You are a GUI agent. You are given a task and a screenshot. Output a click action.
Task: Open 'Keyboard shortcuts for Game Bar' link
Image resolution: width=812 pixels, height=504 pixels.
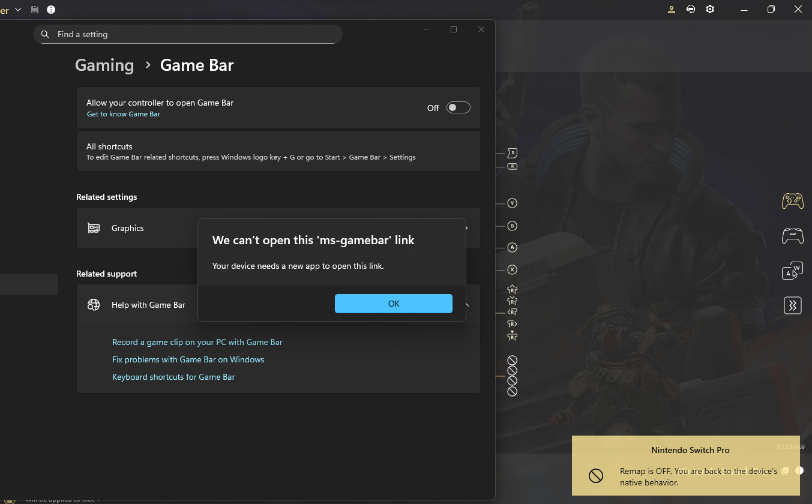[173, 377]
